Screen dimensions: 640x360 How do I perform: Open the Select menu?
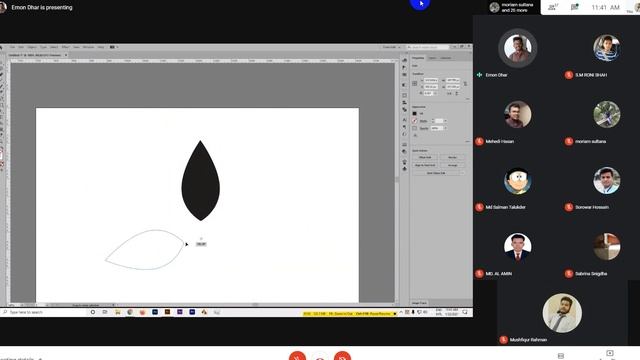(54, 47)
